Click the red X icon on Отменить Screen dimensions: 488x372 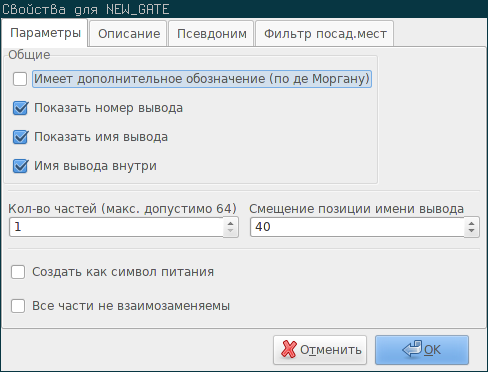point(288,349)
